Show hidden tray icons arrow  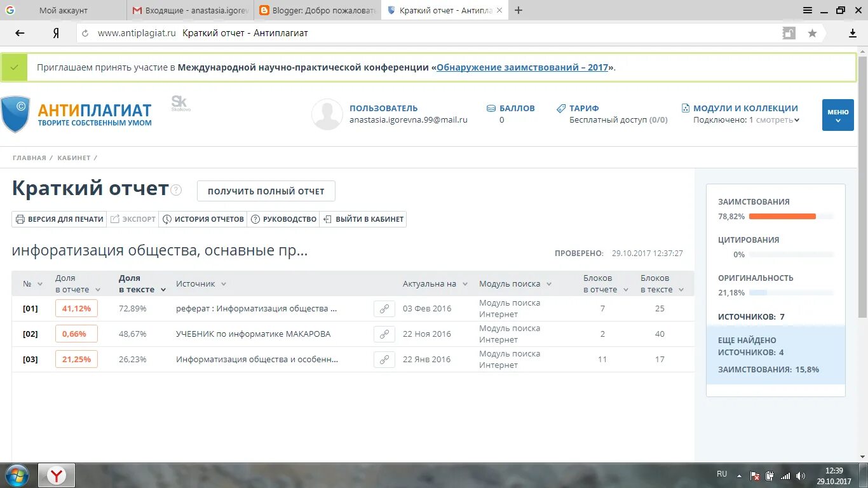[739, 475]
